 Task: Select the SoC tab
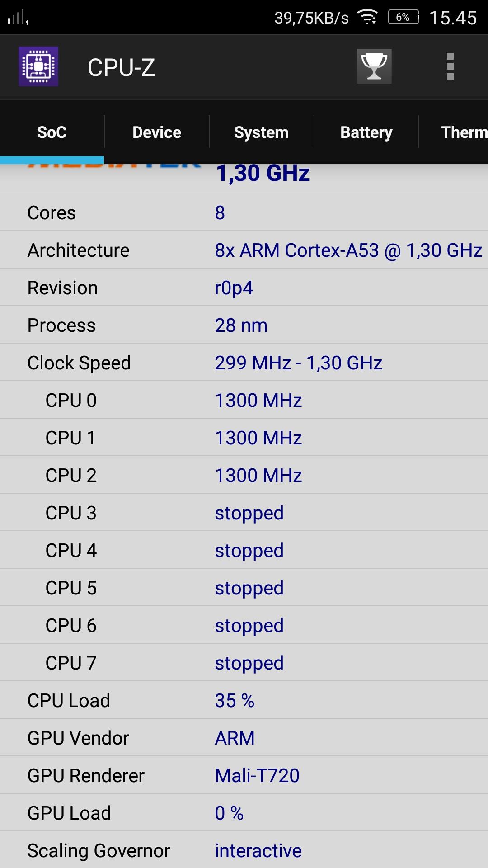[x=52, y=132]
